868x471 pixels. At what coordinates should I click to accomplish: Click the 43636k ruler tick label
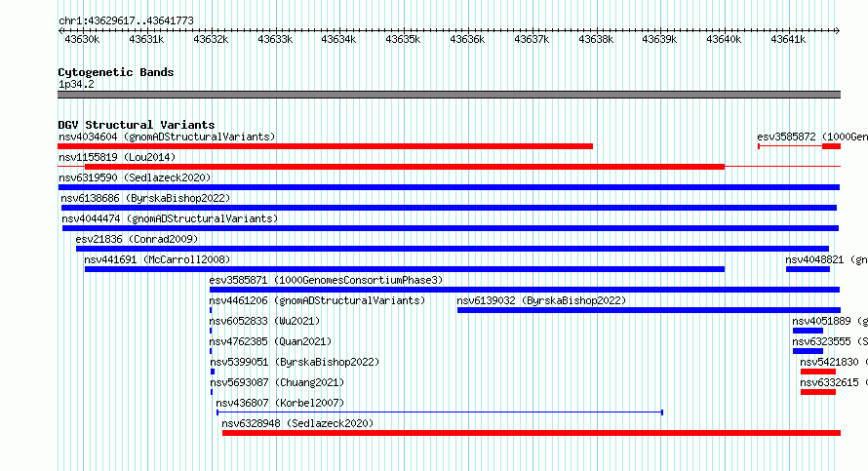coord(467,39)
